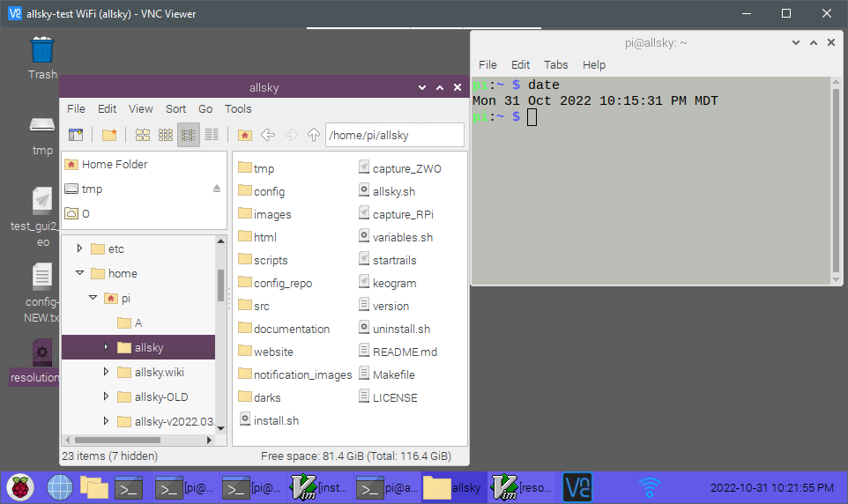Switch to icon view mode

[143, 135]
